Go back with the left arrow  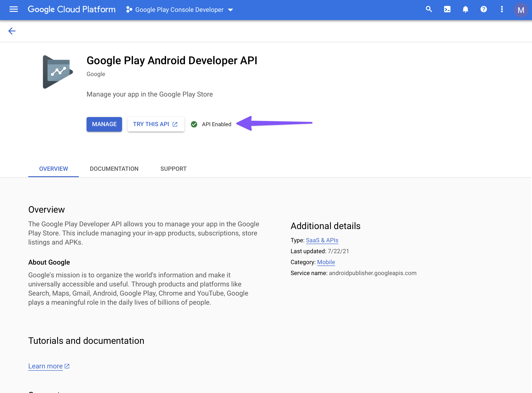click(12, 31)
